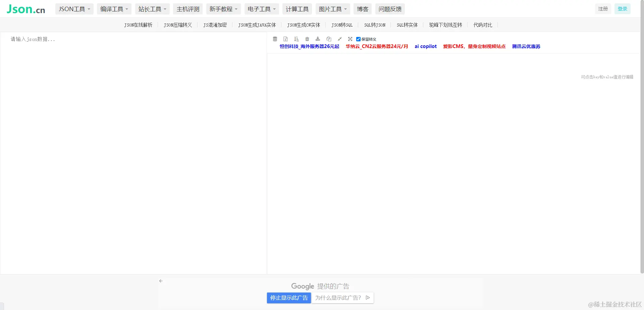This screenshot has width=644, height=310.
Task: Toggle the 保留转义 checkbox
Action: click(358, 39)
